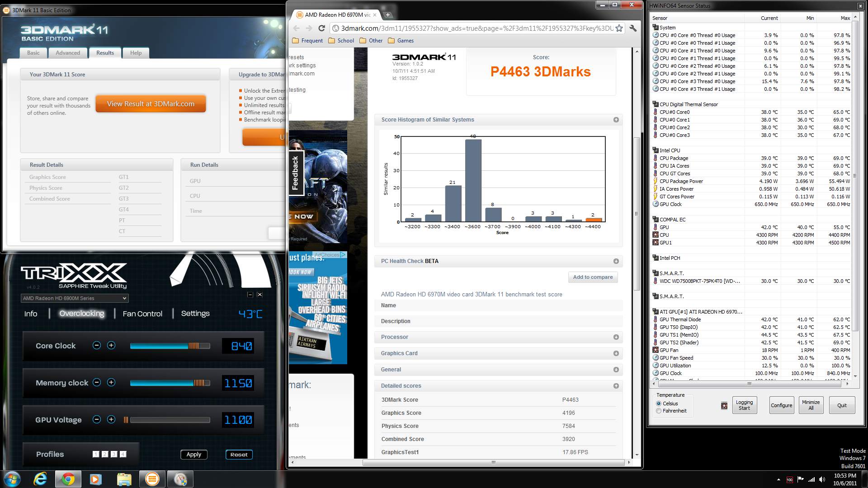
Task: Open the AMD Radeon HD 6900M Series dropdown
Action: point(75,298)
